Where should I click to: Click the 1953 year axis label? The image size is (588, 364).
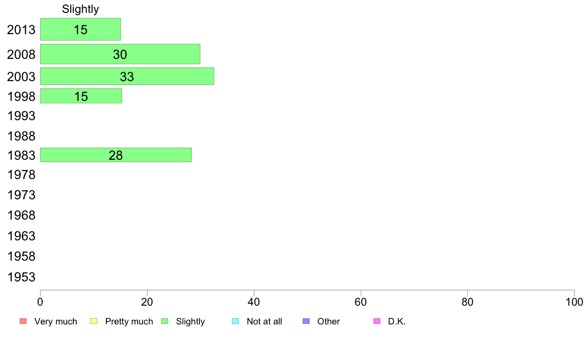pos(21,277)
